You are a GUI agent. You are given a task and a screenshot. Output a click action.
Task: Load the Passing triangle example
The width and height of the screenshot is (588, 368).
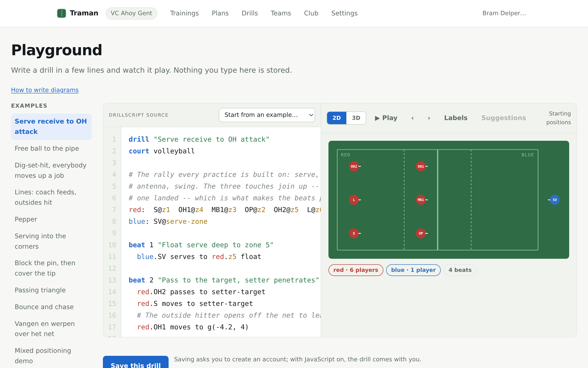pyautogui.click(x=51, y=290)
